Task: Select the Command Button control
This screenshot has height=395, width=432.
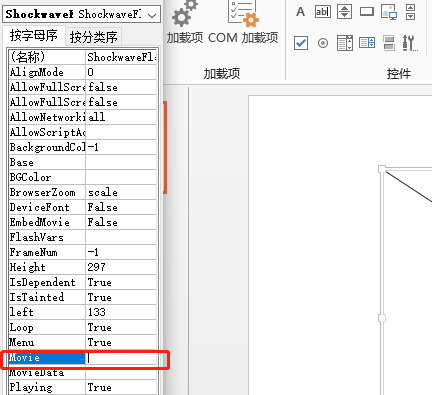Action: pyautogui.click(x=367, y=12)
